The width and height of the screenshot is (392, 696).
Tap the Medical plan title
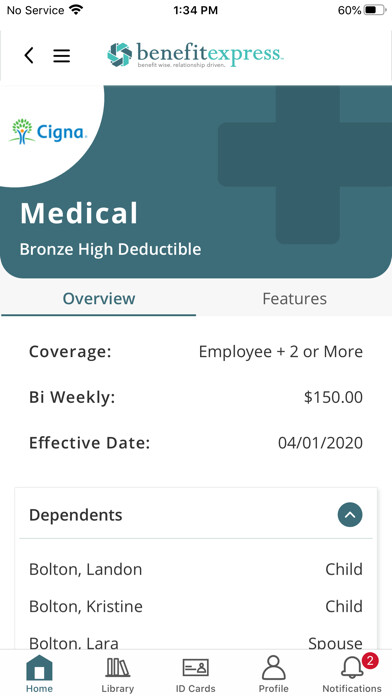click(x=79, y=214)
